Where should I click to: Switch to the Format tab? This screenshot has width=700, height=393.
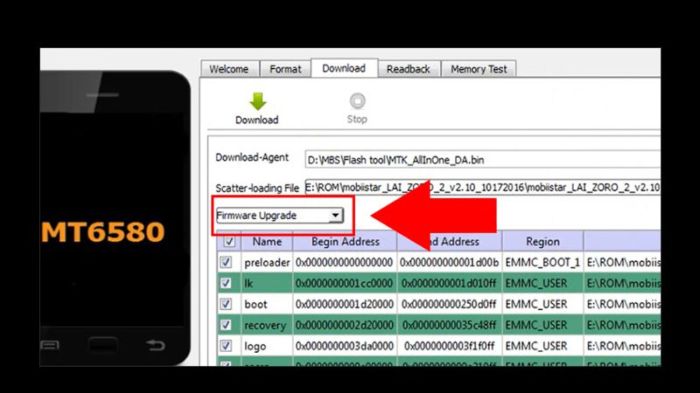click(x=285, y=69)
